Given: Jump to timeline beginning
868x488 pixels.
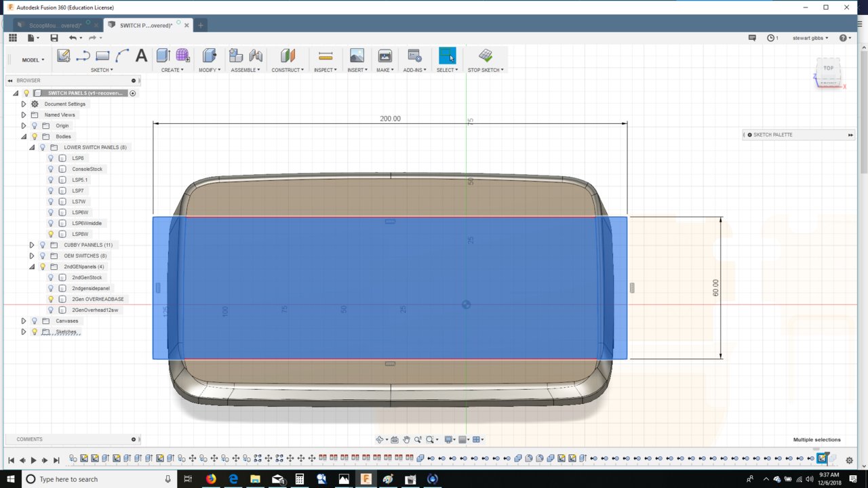Looking at the screenshot, I should pyautogui.click(x=11, y=460).
